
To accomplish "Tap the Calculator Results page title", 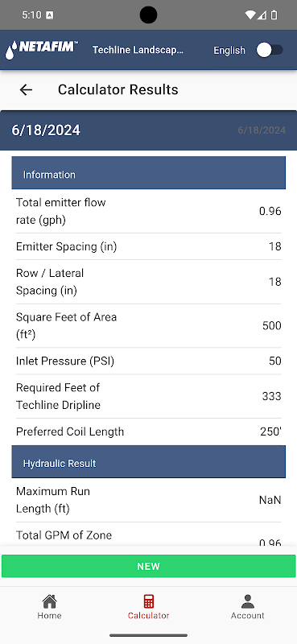I will click(x=118, y=89).
